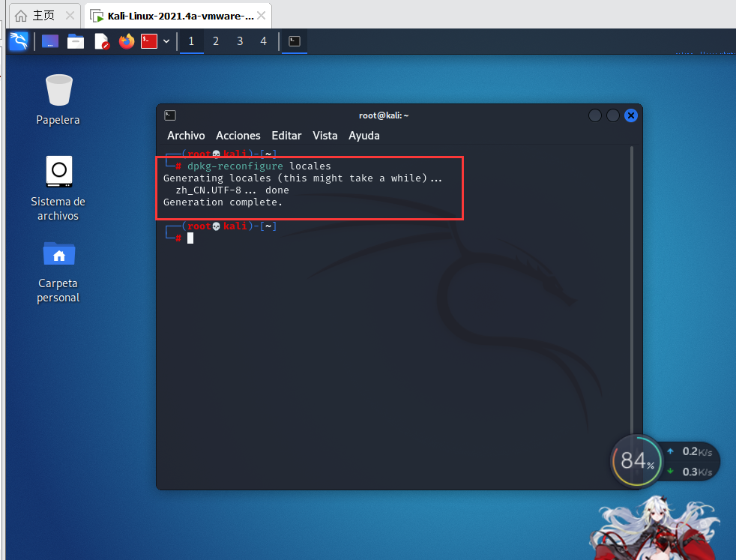
Task: Click the 84% circular system monitor gauge
Action: (636, 461)
